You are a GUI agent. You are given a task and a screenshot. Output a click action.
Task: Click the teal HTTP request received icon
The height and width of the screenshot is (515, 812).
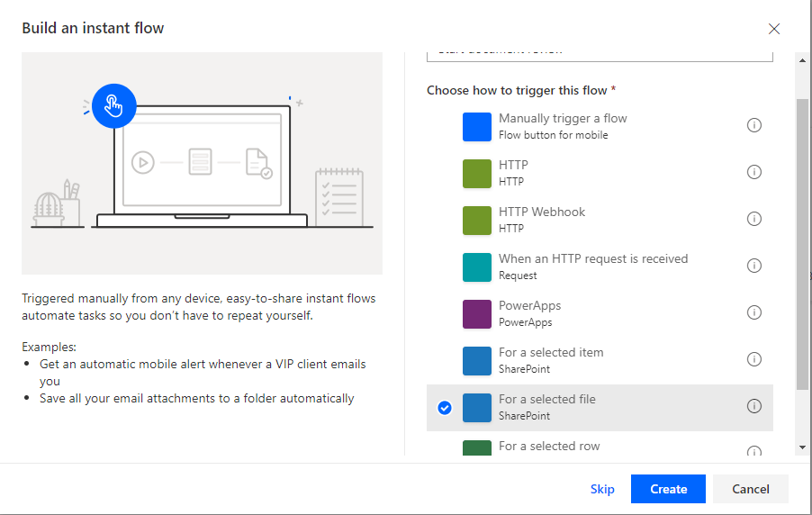(477, 267)
